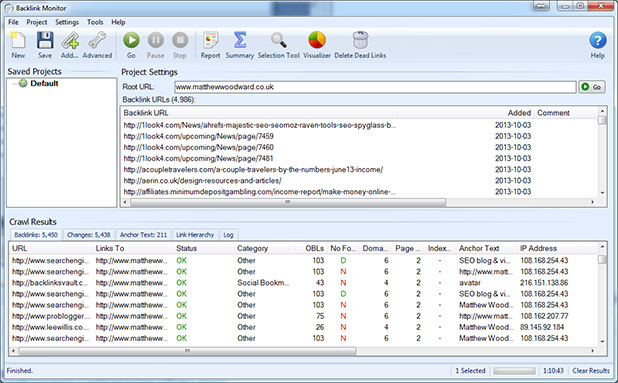Click the Root URL input field
Viewport: 618px width, 383px height.
pos(375,87)
